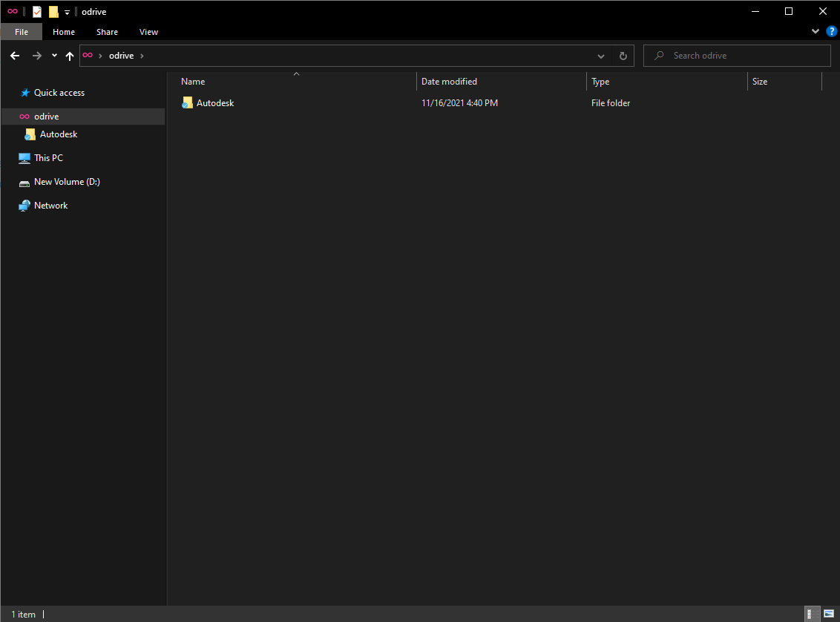Switch to Details view in status bar
840x622 pixels.
click(x=813, y=614)
